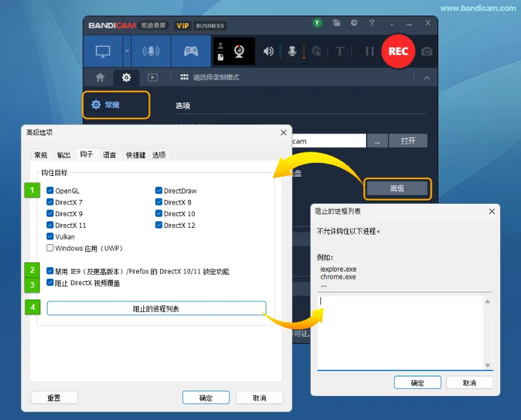521x420 pixels.
Task: Open 阻止的进程列表 button
Action: pos(156,309)
